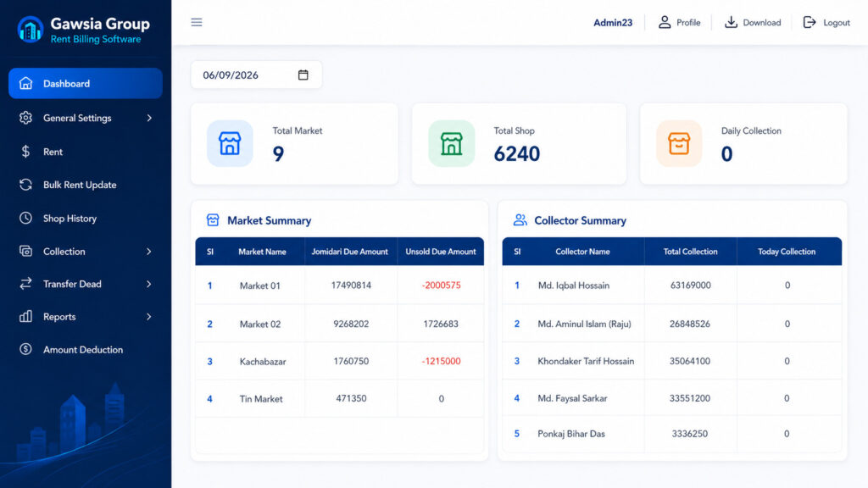Click the Daily Collection orange box icon

(x=679, y=143)
